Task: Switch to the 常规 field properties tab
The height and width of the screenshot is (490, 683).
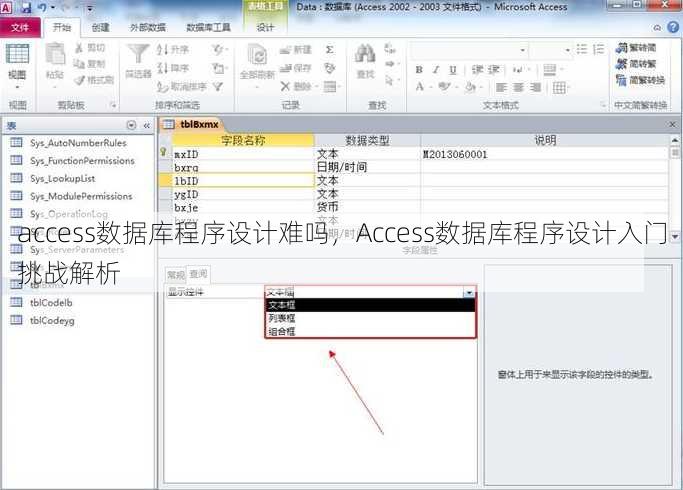Action: [x=176, y=275]
